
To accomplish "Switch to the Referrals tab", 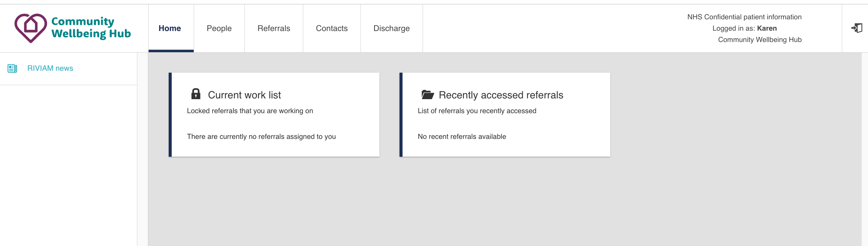I will [274, 28].
